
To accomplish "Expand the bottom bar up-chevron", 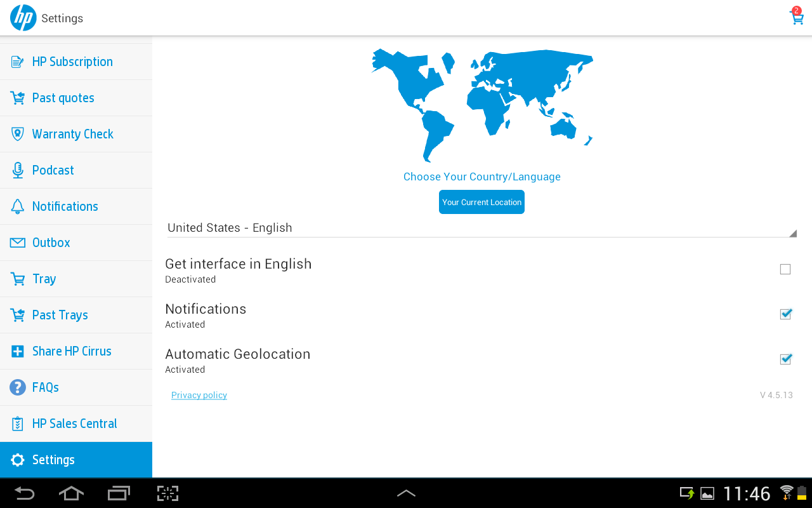I will point(406,493).
